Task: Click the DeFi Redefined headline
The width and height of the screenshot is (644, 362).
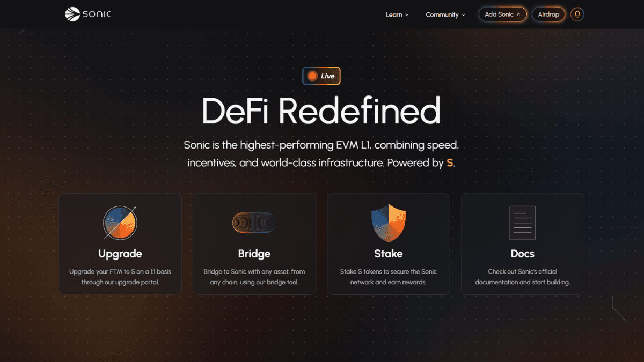Action: (321, 112)
